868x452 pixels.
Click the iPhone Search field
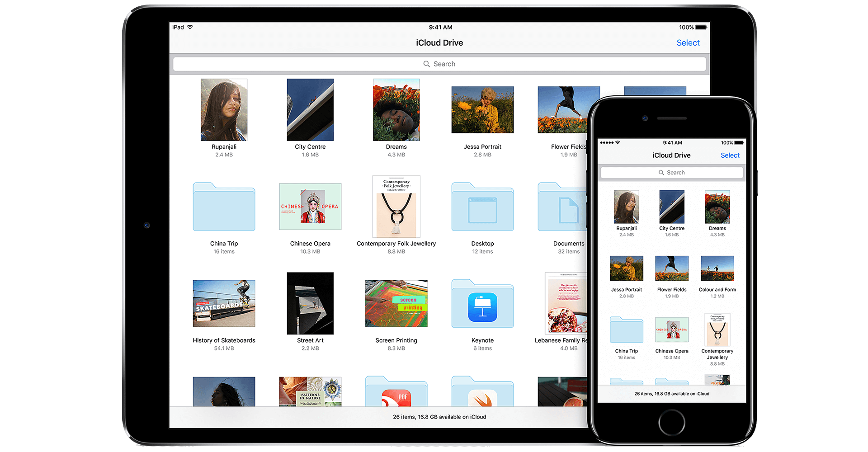point(671,172)
